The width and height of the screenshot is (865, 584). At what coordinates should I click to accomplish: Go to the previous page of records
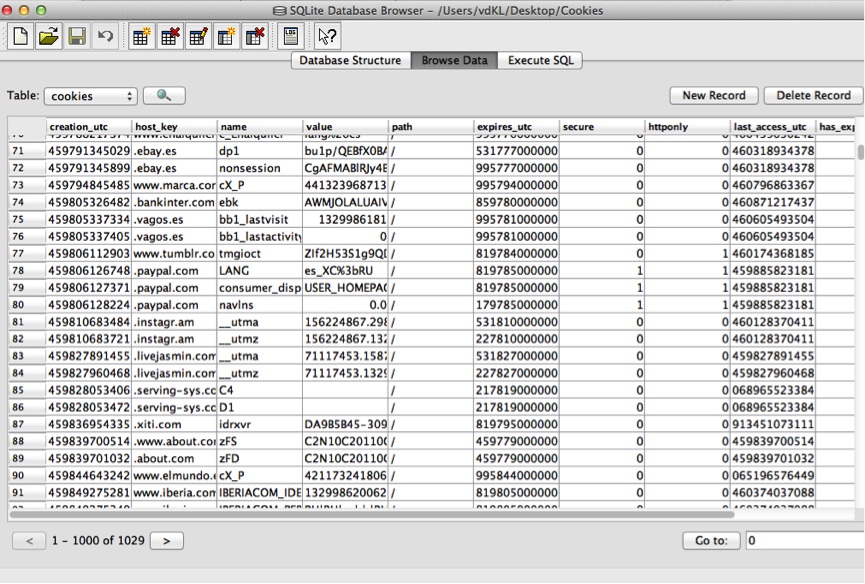point(29,540)
